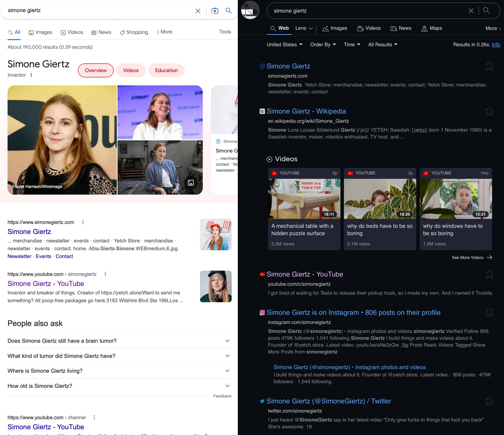
Task: Select the Overview chip in knowledge panel
Action: (x=96, y=70)
